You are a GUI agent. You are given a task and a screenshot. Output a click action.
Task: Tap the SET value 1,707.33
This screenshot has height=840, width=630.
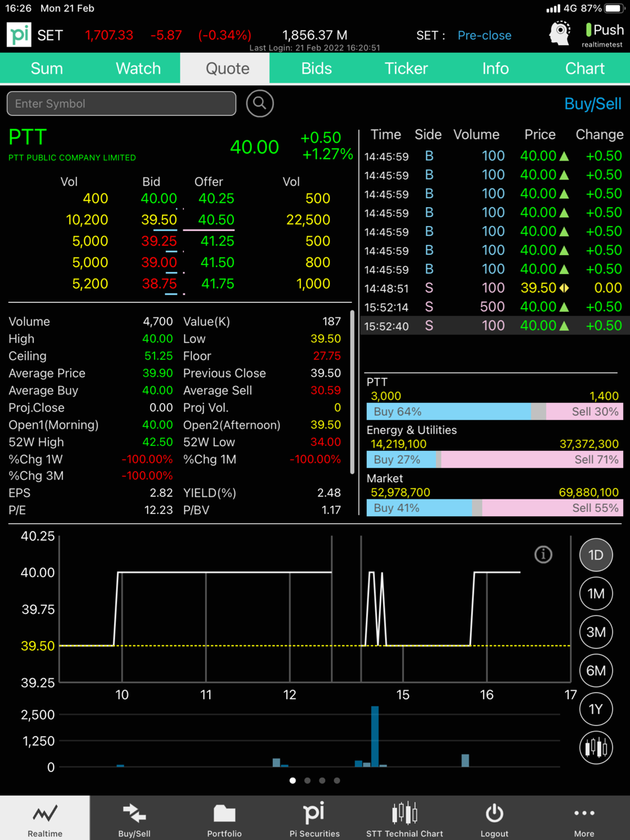[x=109, y=35]
